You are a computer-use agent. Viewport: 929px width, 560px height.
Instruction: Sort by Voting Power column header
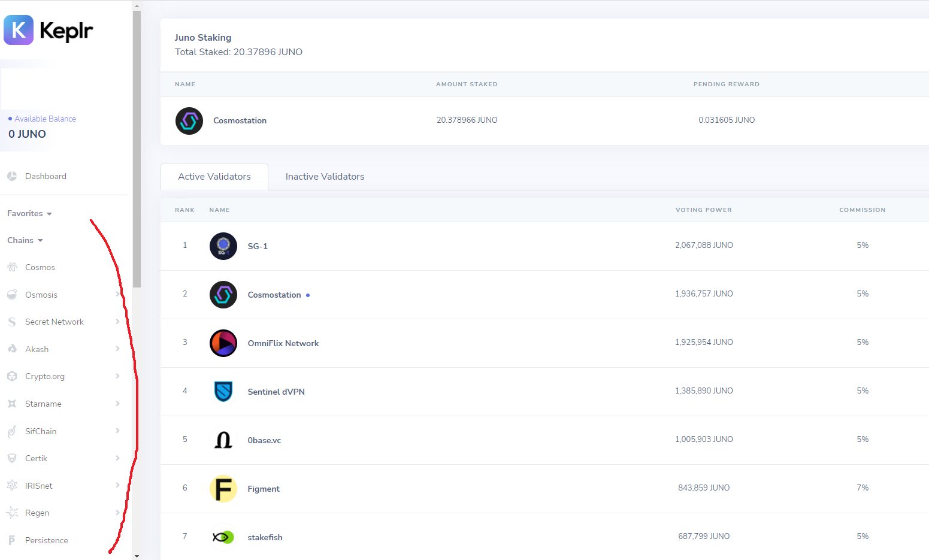pyautogui.click(x=704, y=210)
